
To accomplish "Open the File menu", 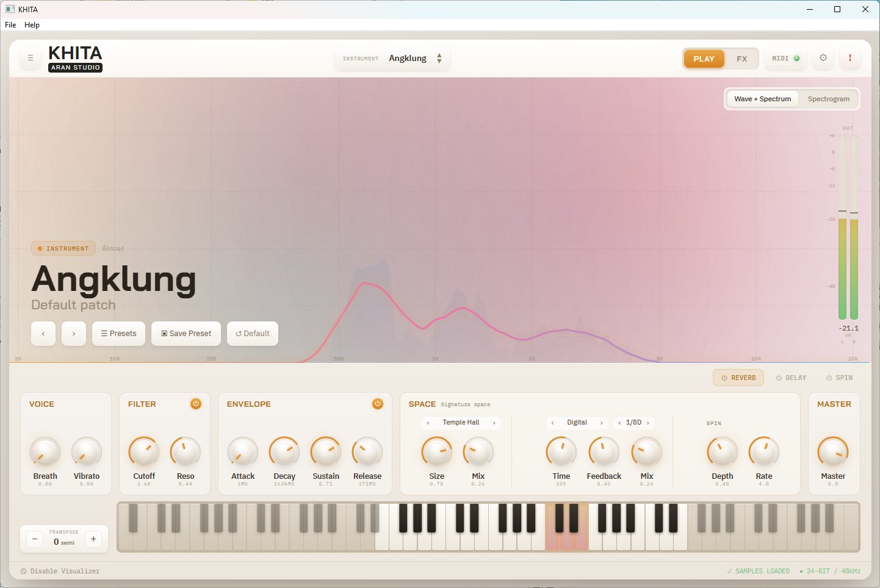I will [x=10, y=25].
